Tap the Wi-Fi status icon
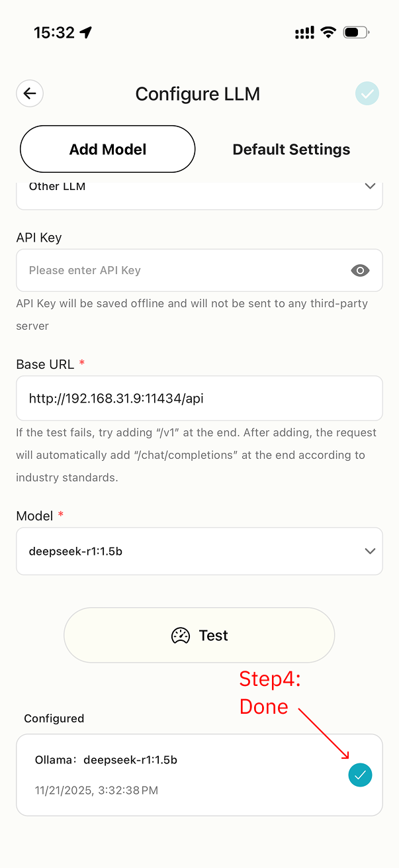Image resolution: width=399 pixels, height=868 pixels. tap(328, 32)
